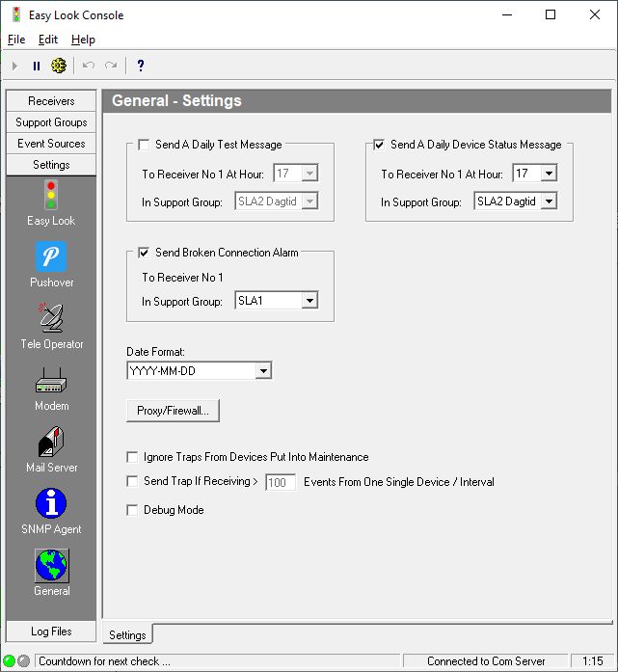Viewport: 618px width, 672px height.
Task: Open the Tele Operator satellite dish icon
Action: (51, 317)
